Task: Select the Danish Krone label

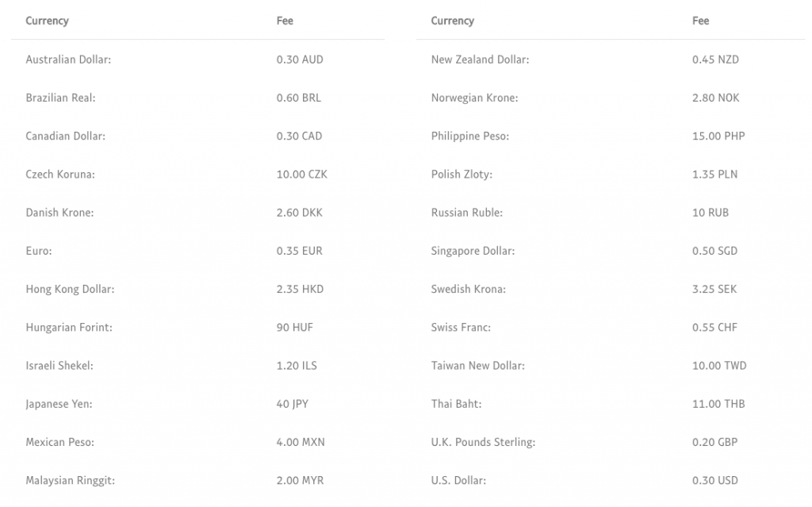Action: (59, 213)
